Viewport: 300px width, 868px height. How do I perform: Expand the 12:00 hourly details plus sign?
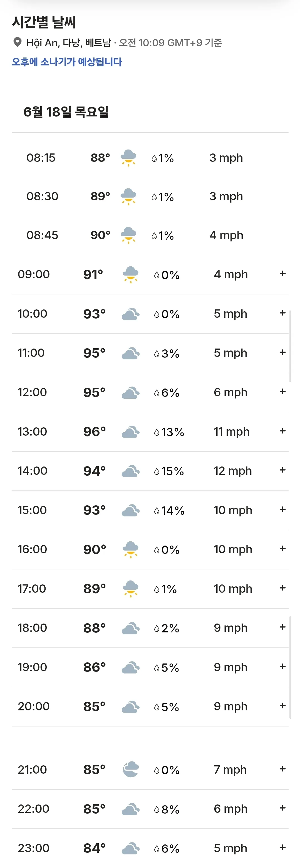[283, 392]
